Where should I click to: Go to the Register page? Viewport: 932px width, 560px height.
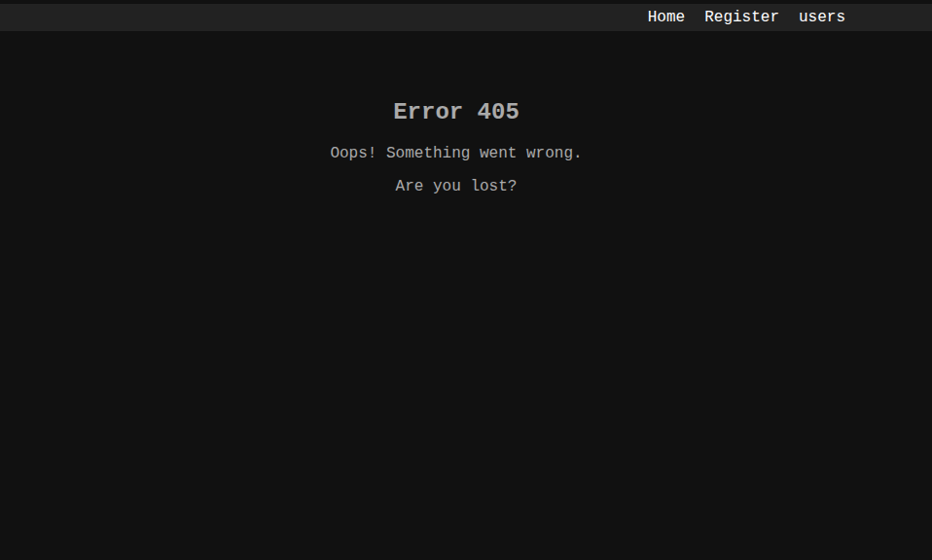tap(741, 17)
